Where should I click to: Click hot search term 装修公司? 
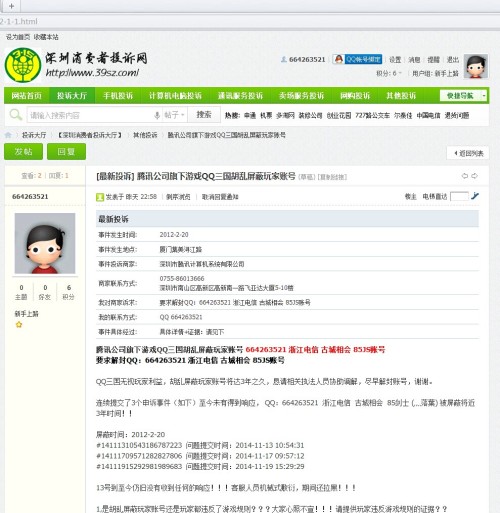point(310,115)
